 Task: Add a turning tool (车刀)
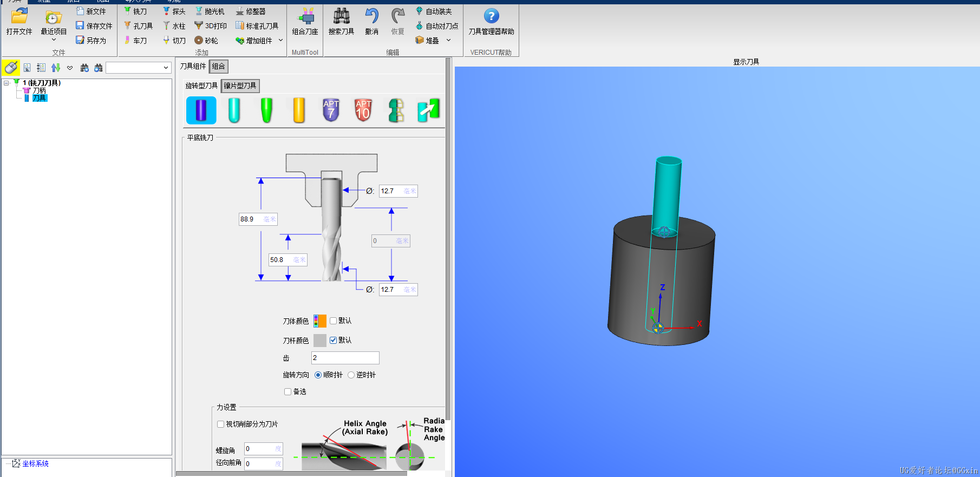tap(135, 40)
